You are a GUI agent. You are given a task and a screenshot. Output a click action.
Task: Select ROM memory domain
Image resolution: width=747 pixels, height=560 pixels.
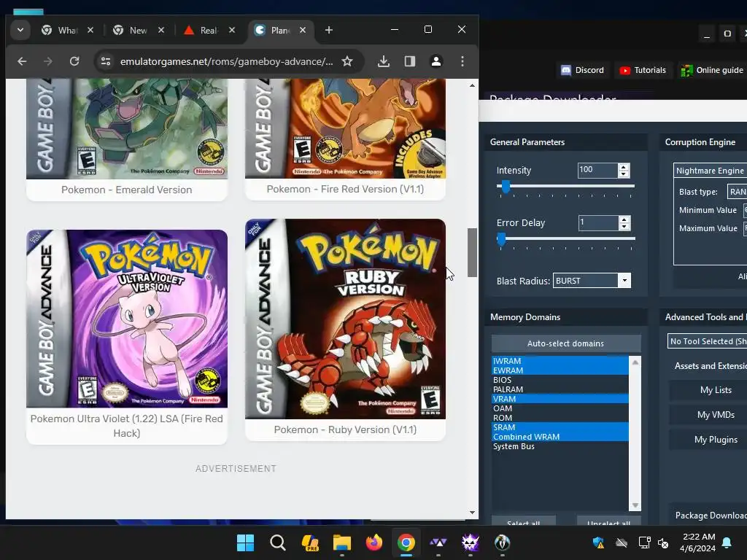coord(560,418)
